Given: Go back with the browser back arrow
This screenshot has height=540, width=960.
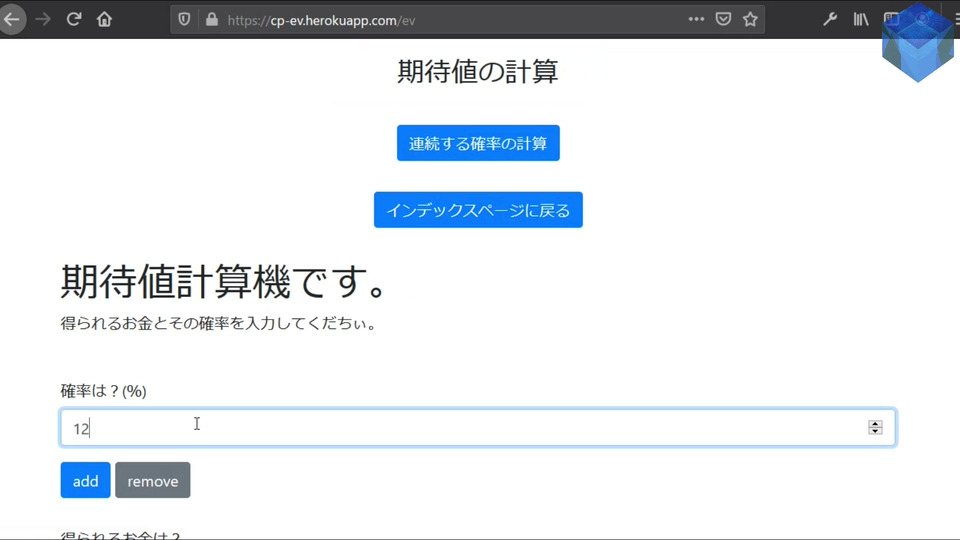Looking at the screenshot, I should pyautogui.click(x=12, y=19).
